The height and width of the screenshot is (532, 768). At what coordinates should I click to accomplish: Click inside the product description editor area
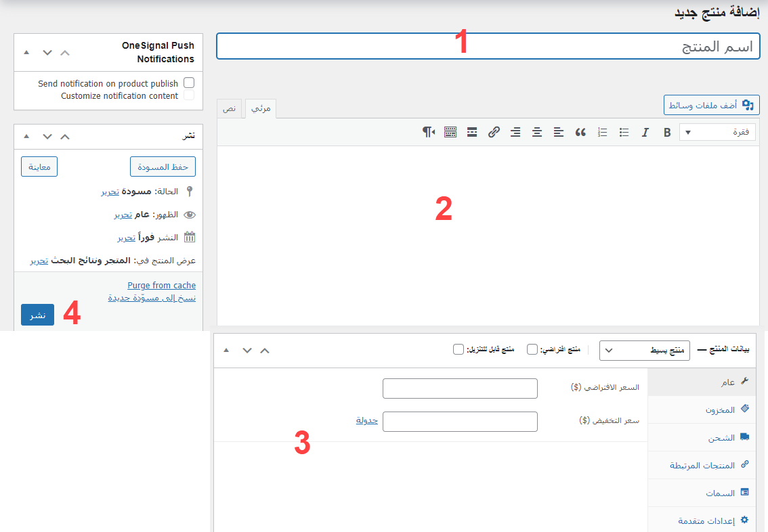(488, 236)
